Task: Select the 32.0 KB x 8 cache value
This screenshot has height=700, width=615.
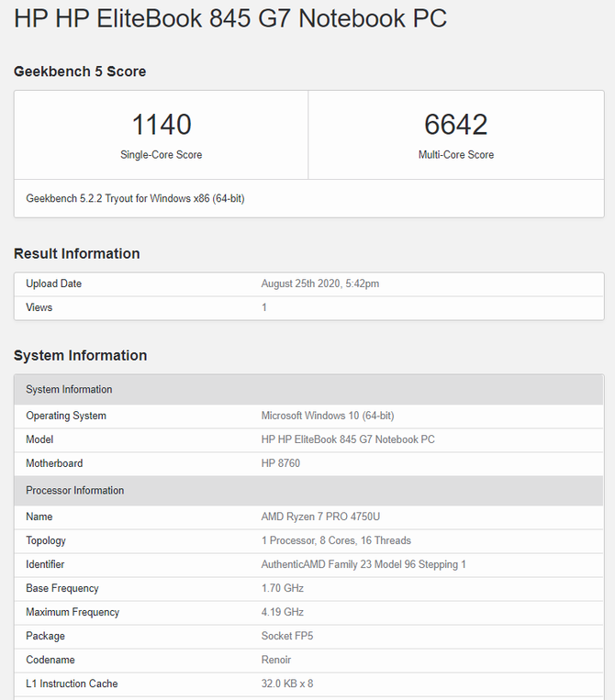Action: tap(287, 683)
